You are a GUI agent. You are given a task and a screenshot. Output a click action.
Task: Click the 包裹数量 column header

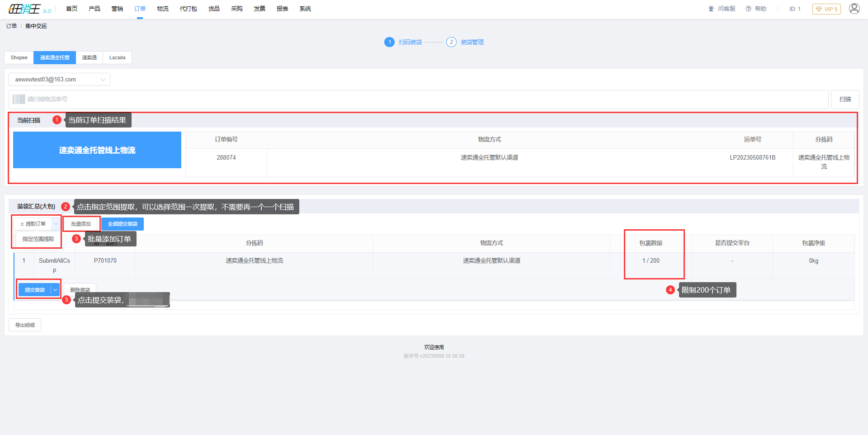[651, 243]
